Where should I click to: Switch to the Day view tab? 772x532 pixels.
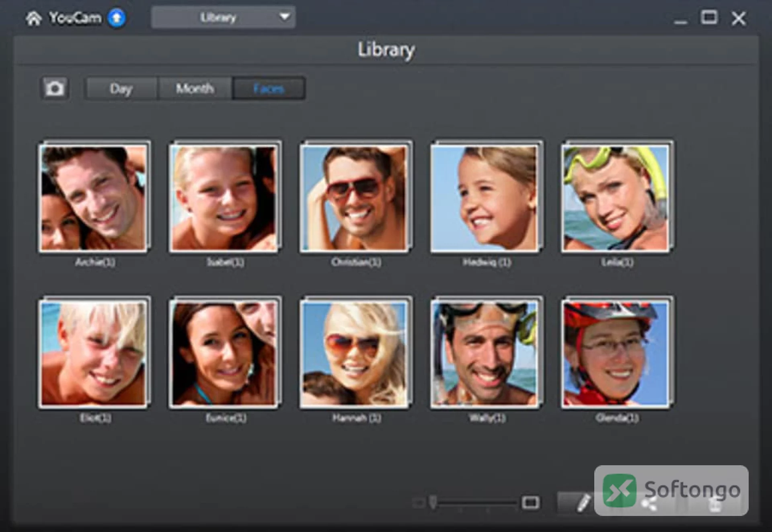pos(121,88)
